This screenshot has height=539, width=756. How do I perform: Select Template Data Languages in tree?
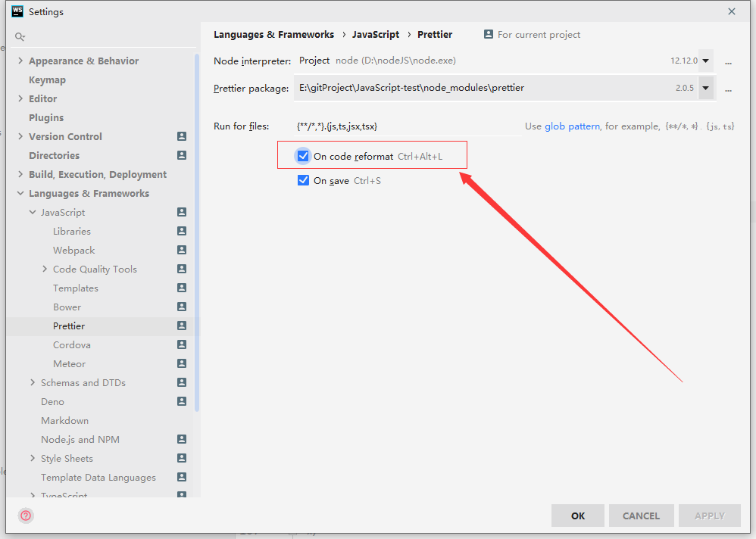coord(98,478)
